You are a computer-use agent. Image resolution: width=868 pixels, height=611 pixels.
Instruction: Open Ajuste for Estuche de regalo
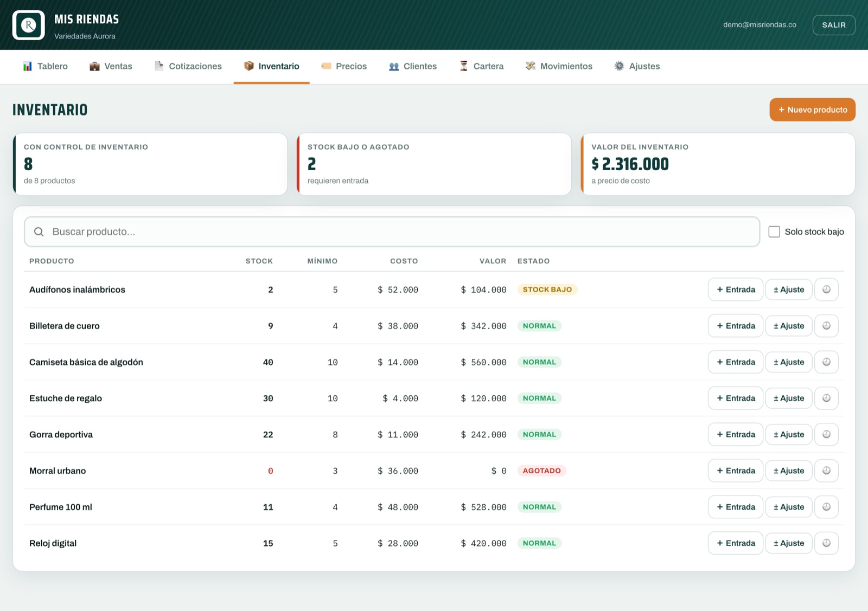coord(789,398)
